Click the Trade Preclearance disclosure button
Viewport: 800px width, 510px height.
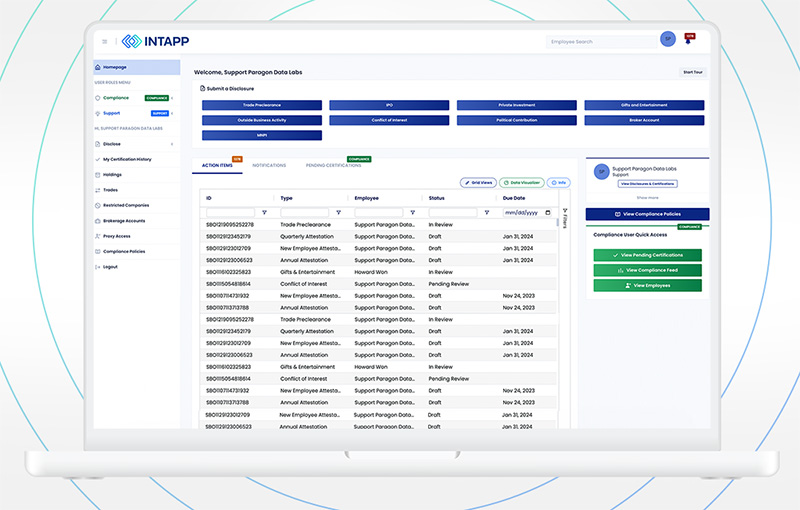coord(262,105)
